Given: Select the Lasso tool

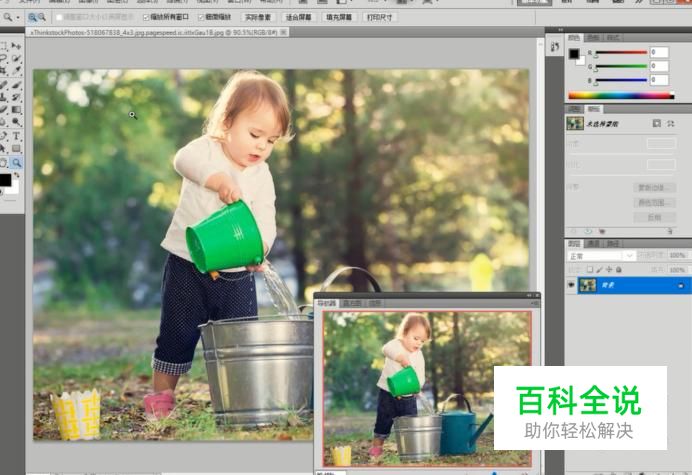Looking at the screenshot, I should point(4,58).
